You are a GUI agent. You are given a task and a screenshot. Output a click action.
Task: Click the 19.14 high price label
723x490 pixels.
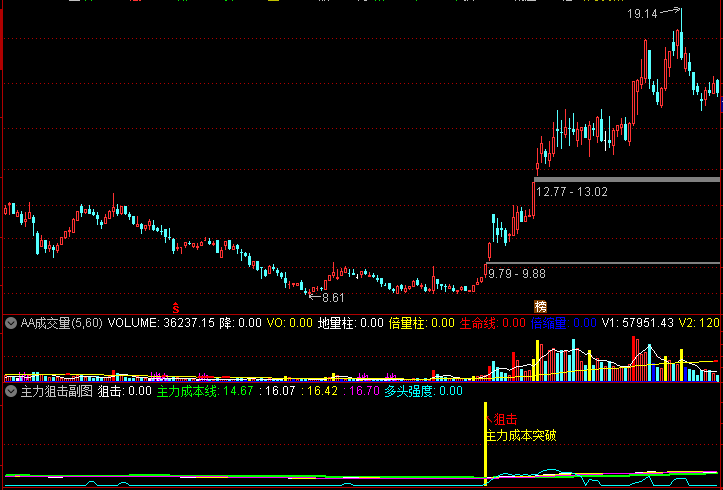[642, 14]
